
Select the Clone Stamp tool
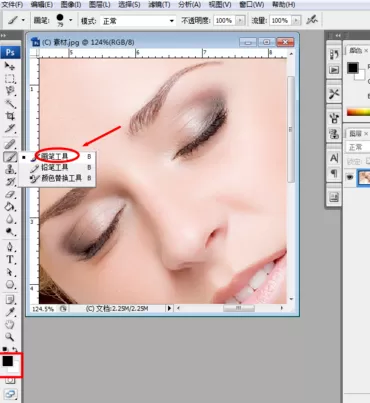(x=10, y=169)
